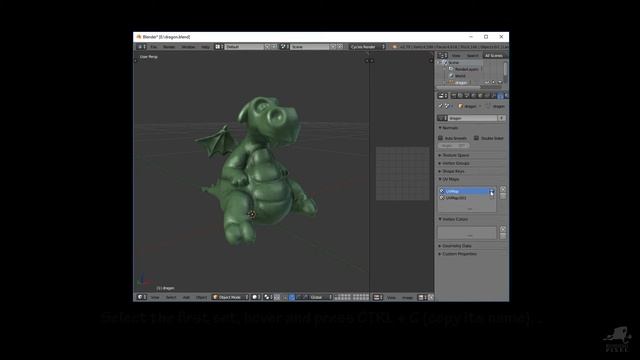Toggle UVMap active render camera icon
The width and height of the screenshot is (640, 360).
coord(492,191)
